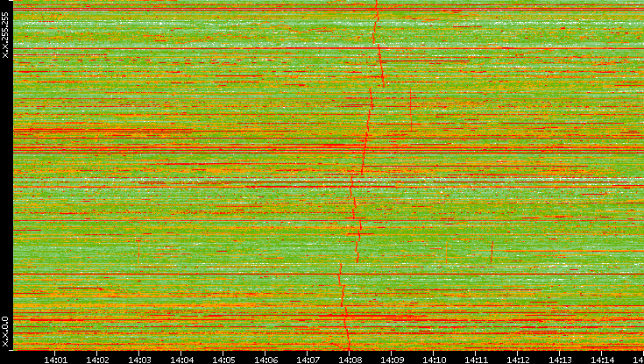
Task: Click the 14:11 time axis label
Action: tap(476, 360)
